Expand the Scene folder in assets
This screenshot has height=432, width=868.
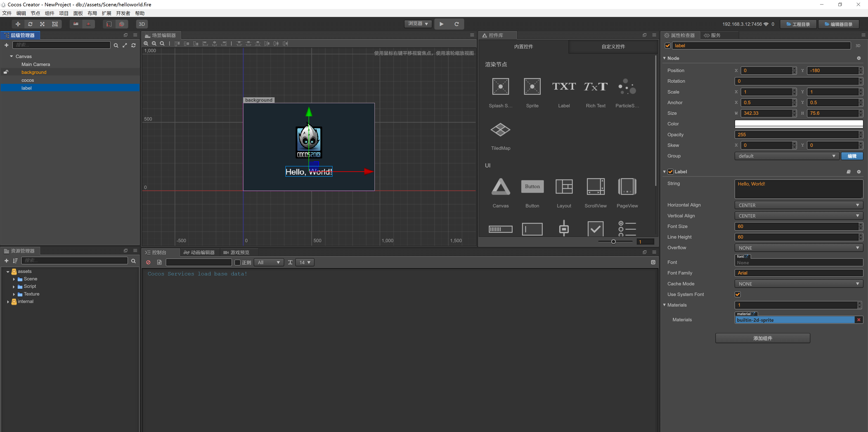(x=14, y=279)
